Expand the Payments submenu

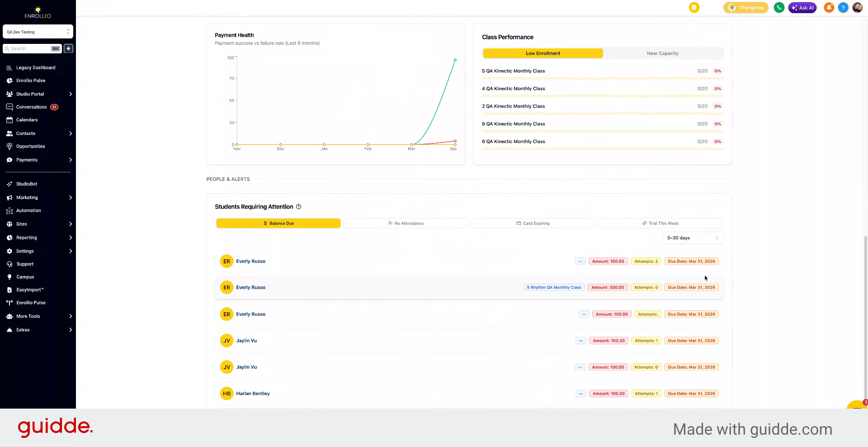[71, 160]
